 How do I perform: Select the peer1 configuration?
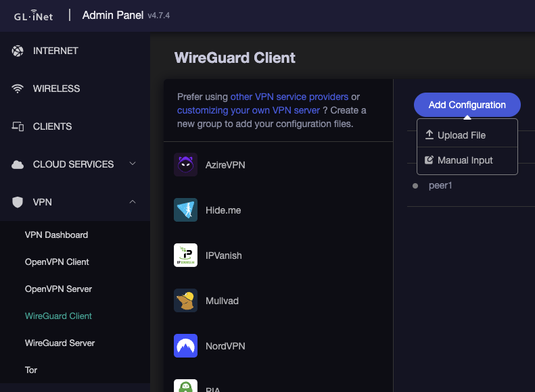(440, 185)
